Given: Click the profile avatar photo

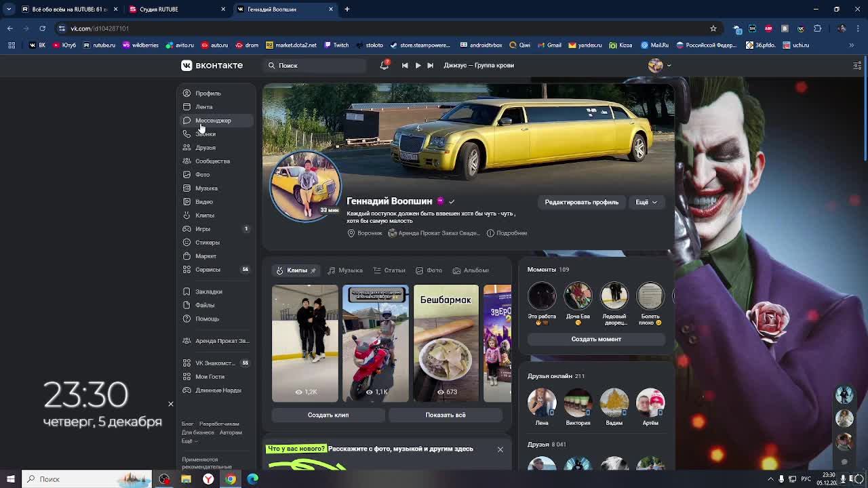Looking at the screenshot, I should (306, 185).
